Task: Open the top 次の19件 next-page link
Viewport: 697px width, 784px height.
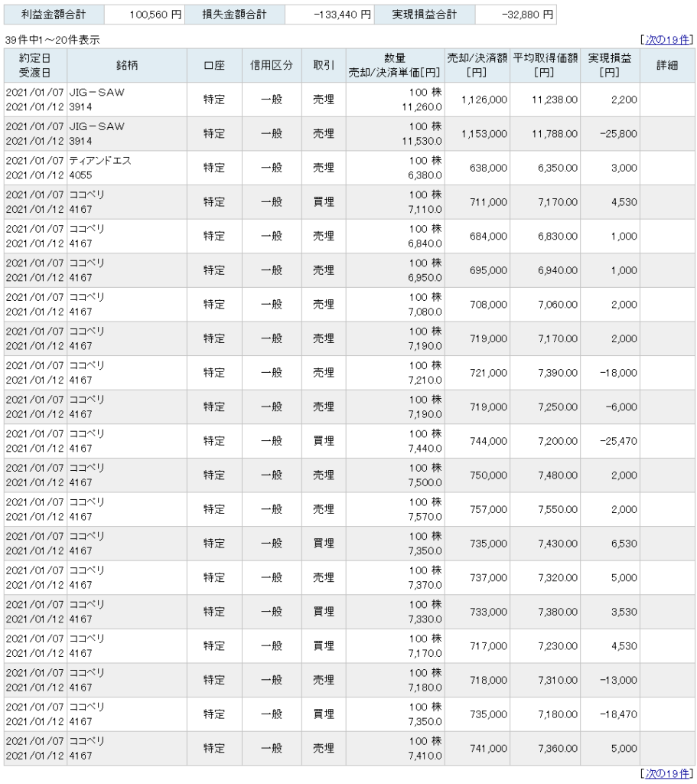Action: (x=667, y=40)
